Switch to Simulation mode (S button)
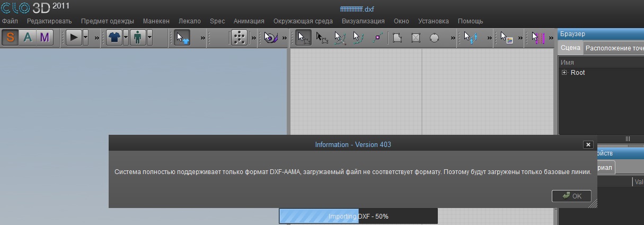644x225 pixels. click(x=11, y=38)
